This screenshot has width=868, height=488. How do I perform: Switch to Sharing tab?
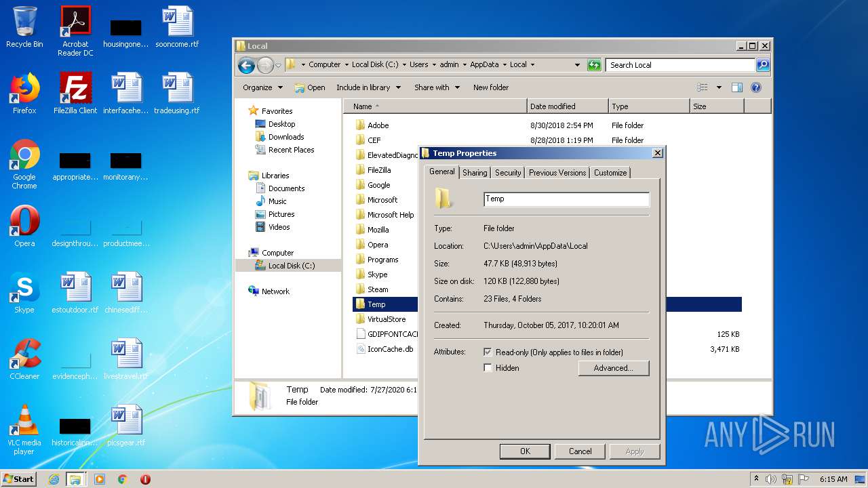pos(475,173)
